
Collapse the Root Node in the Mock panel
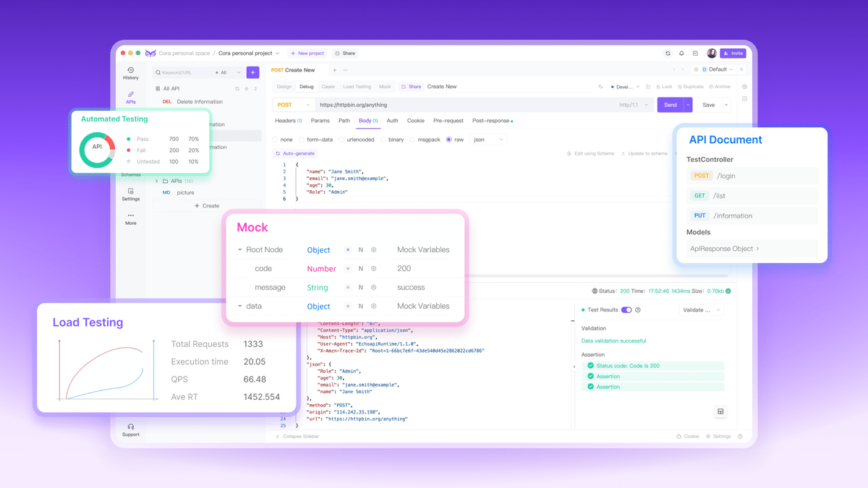coord(239,249)
